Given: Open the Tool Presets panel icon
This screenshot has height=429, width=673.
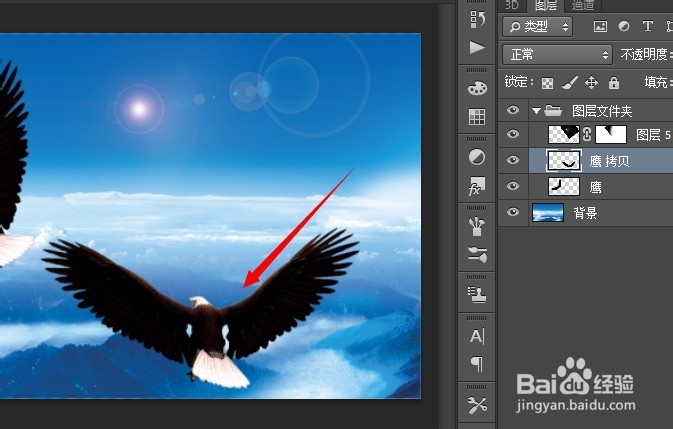Looking at the screenshot, I should pyautogui.click(x=477, y=405).
